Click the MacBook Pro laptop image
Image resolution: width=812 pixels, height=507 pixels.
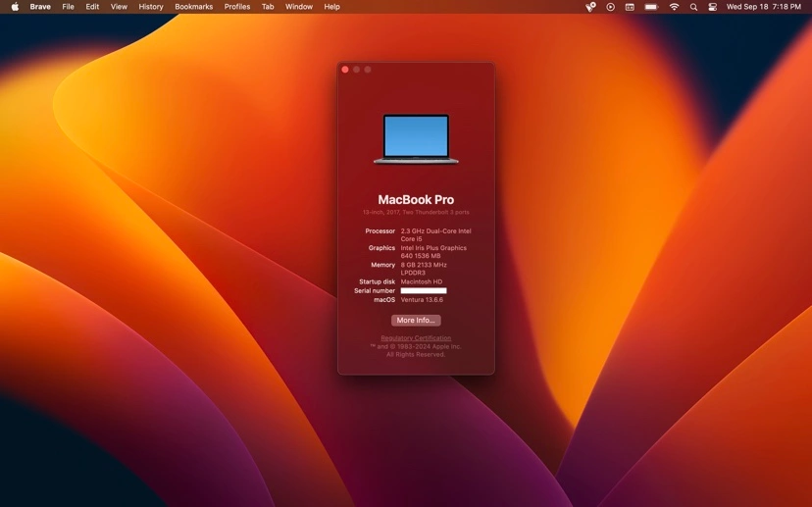(x=416, y=139)
